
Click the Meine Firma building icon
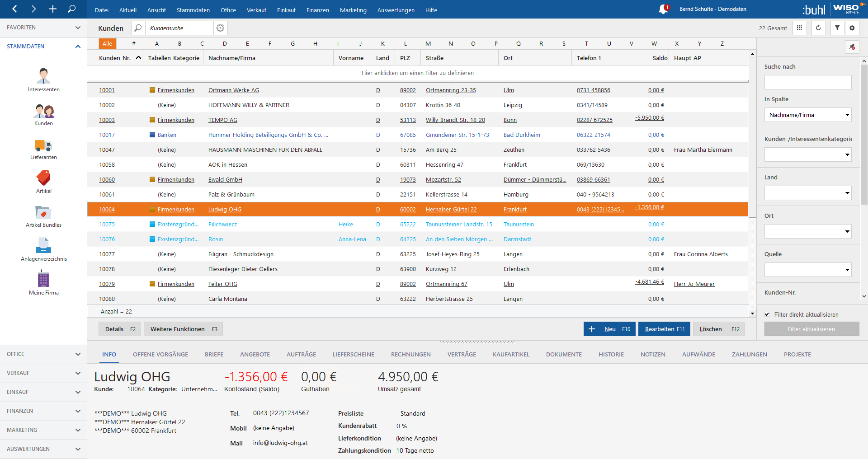pos(43,279)
